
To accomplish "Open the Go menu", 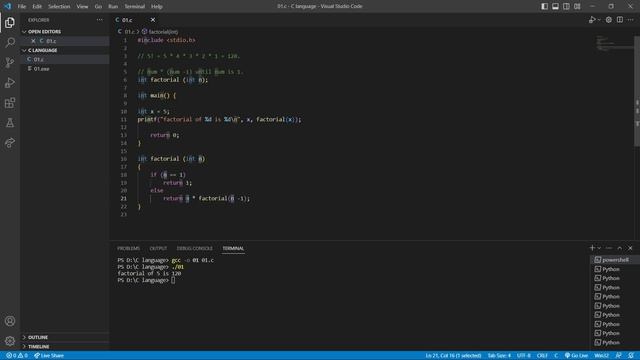I will 98,7.
